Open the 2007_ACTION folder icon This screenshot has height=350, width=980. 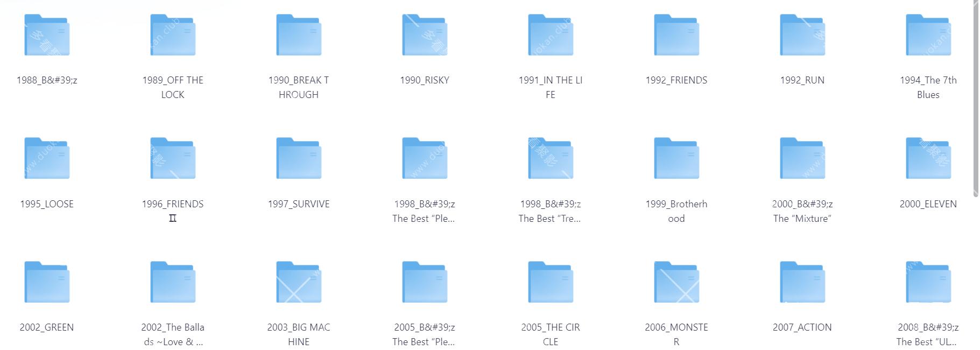pyautogui.click(x=802, y=282)
